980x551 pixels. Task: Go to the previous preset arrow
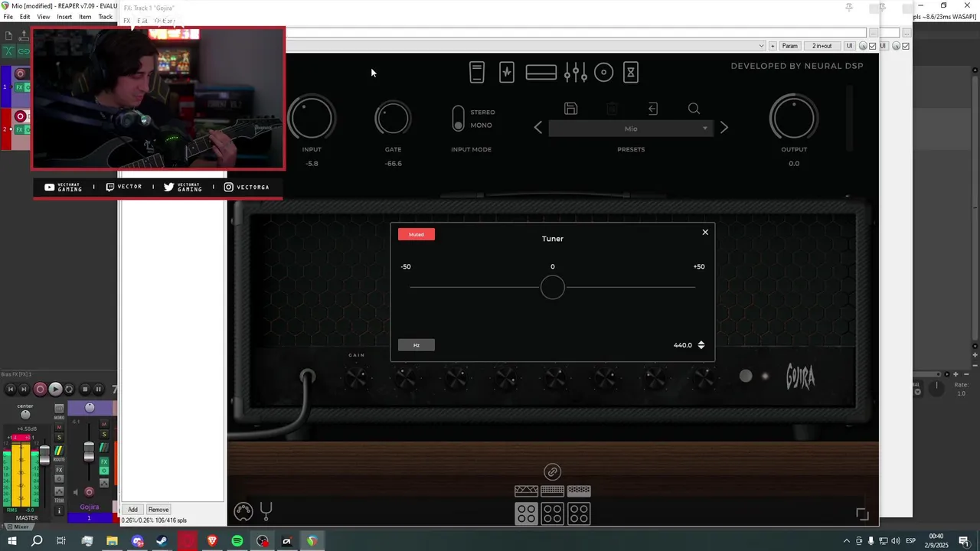(537, 128)
